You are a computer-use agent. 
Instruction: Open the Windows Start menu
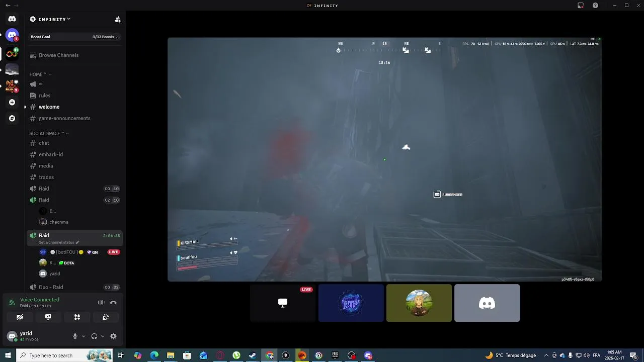(x=8, y=355)
